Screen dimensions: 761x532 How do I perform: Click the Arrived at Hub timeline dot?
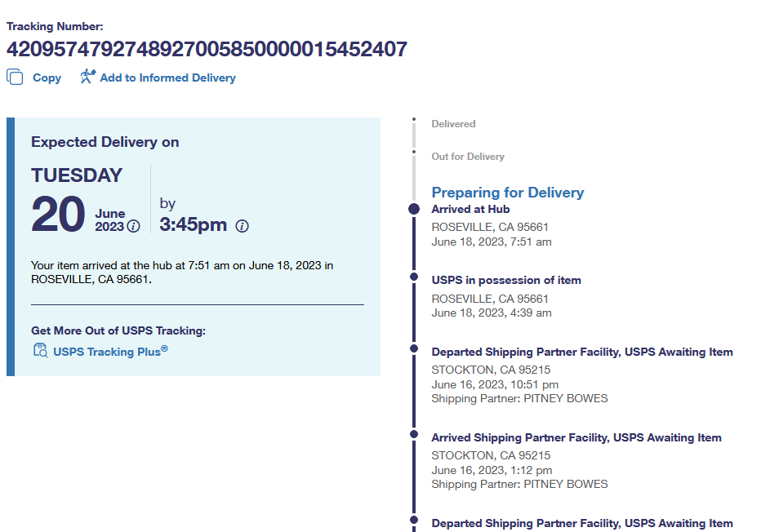coord(414,210)
